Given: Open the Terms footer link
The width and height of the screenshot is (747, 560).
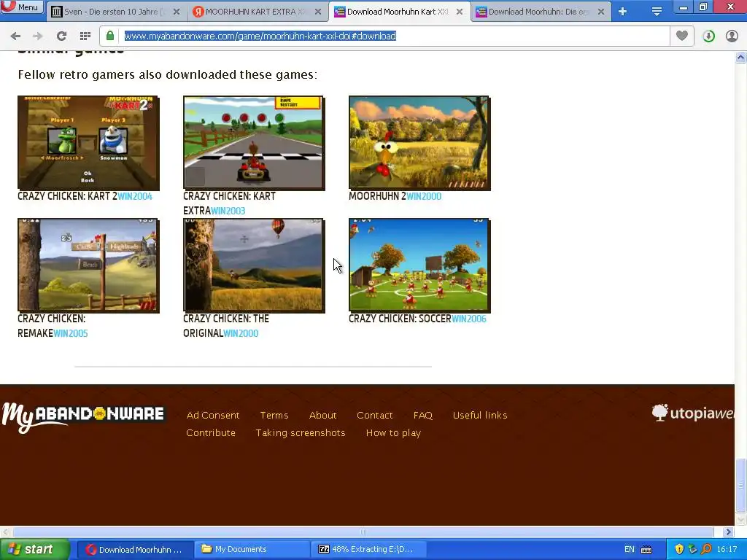Looking at the screenshot, I should (274, 415).
